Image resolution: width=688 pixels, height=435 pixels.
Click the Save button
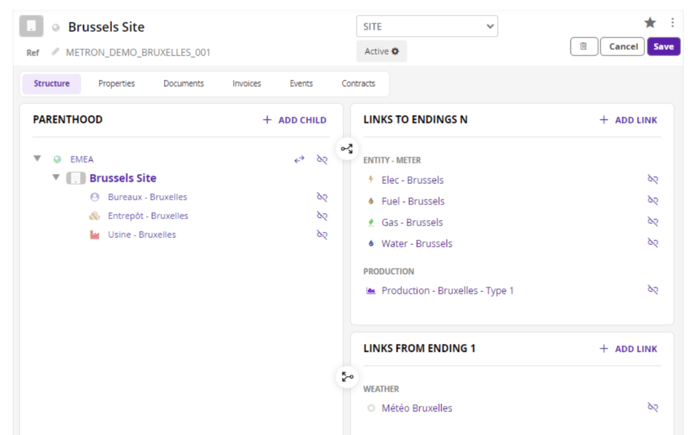tap(663, 47)
